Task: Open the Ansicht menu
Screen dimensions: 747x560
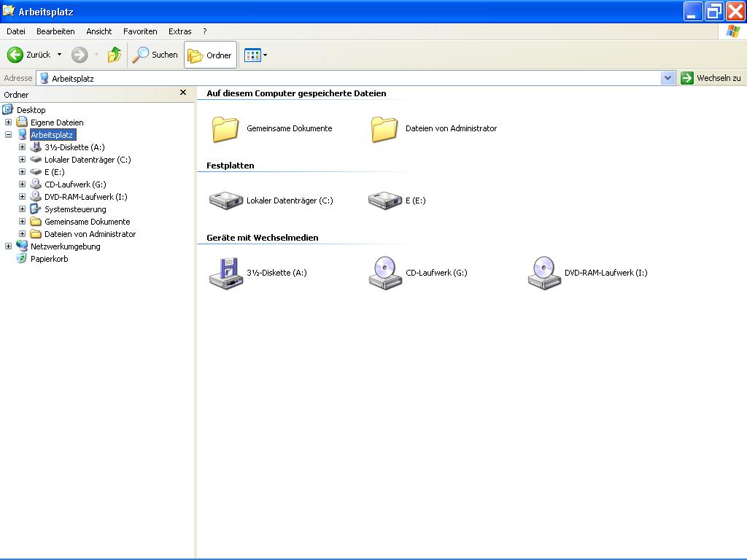Action: coord(99,31)
